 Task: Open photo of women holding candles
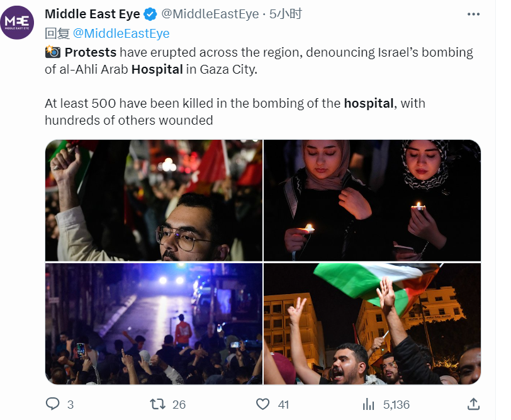(372, 200)
